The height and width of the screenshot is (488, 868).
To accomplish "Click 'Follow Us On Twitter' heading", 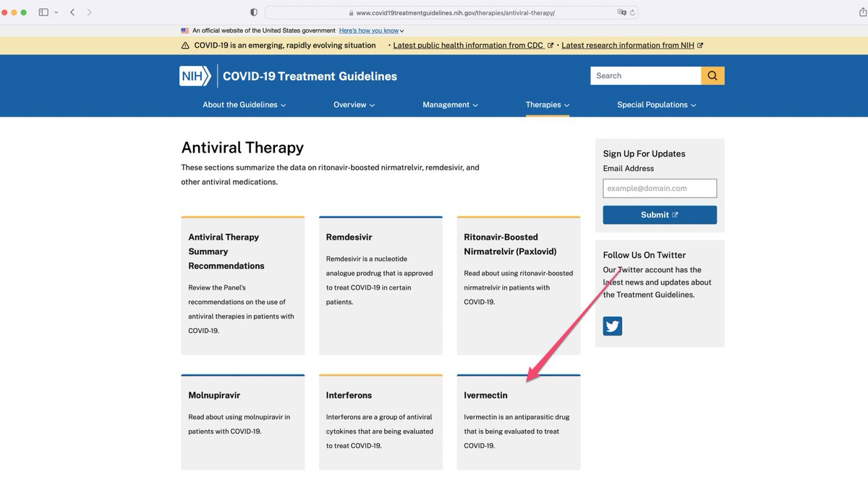I will coord(644,255).
